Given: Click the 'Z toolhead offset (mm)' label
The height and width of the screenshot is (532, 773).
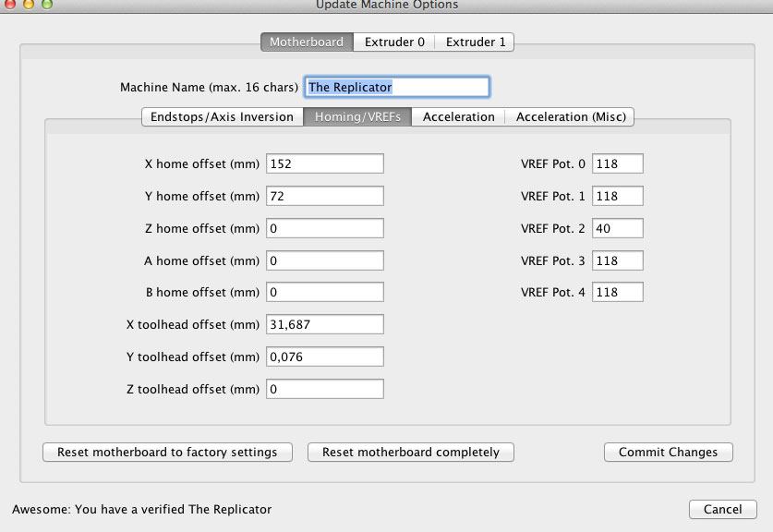Looking at the screenshot, I should (193, 390).
